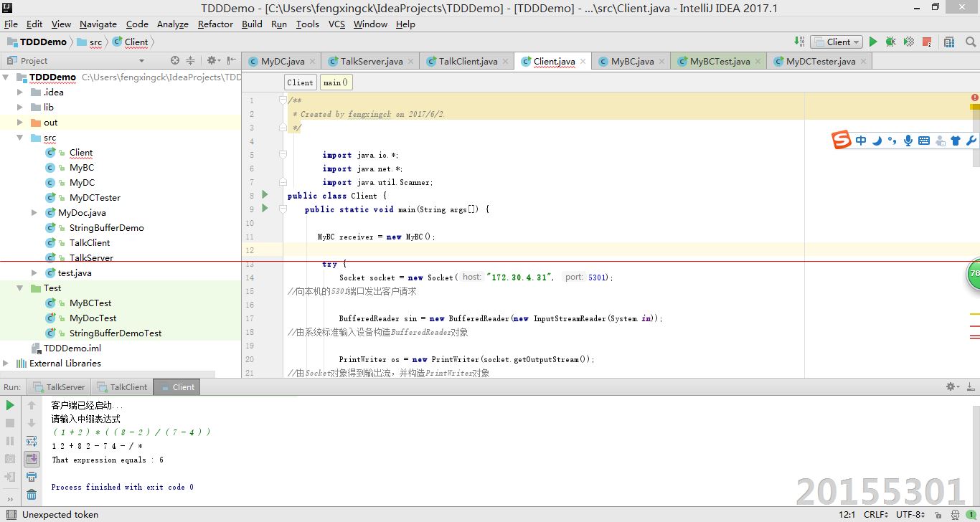
Task: Clear all console output with trash icon
Action: pos(32,495)
